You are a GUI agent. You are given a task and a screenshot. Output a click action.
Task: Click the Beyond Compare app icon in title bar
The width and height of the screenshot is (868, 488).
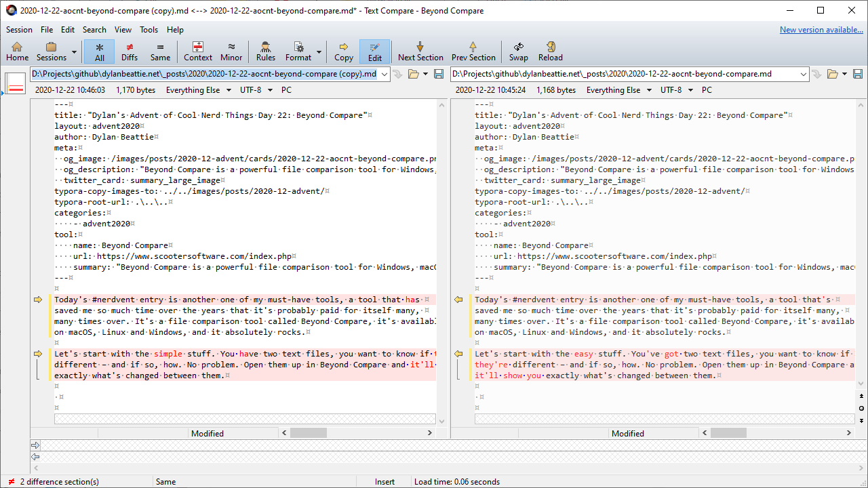pos(11,10)
